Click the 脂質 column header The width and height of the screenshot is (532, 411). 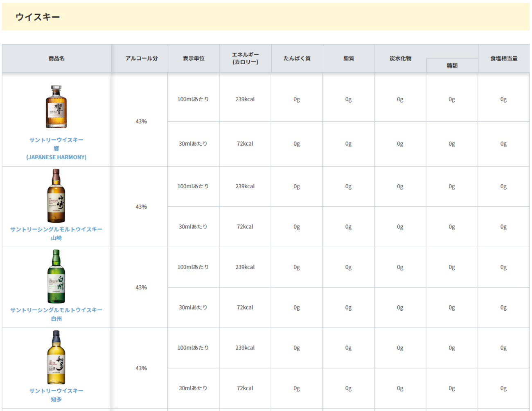pos(349,59)
